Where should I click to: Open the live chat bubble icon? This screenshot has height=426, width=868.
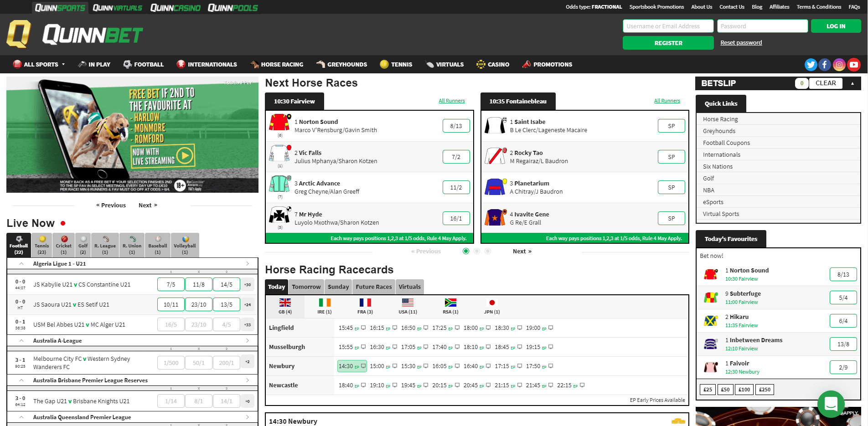(831, 404)
